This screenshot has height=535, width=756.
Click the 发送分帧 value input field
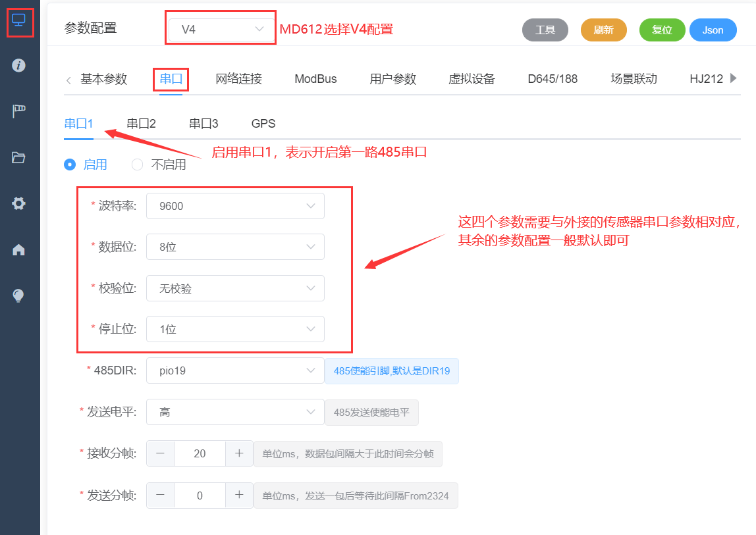coord(200,496)
